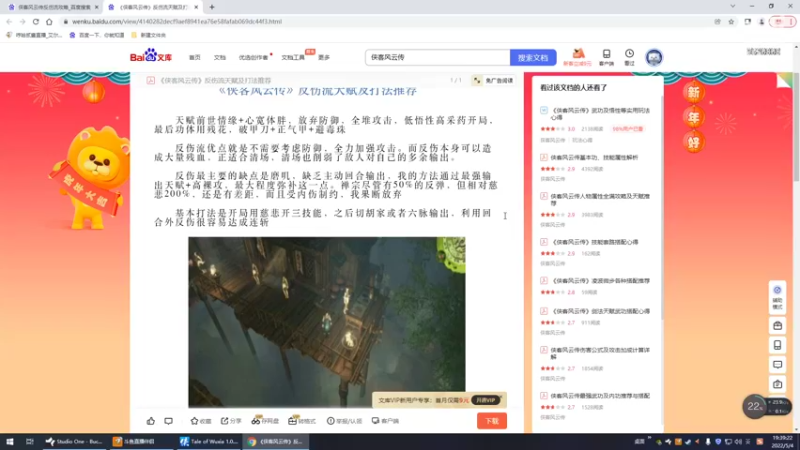Open related doc 人物属性全满攻略及天赋推荐

600,199
